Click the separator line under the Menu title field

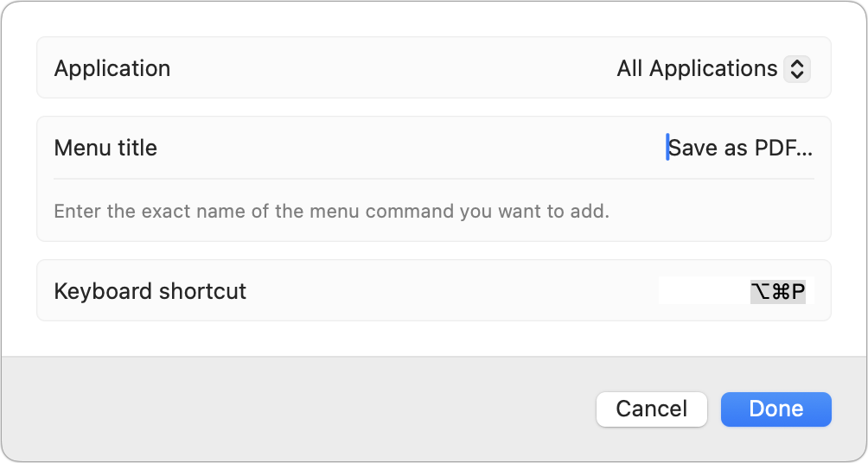[434, 179]
